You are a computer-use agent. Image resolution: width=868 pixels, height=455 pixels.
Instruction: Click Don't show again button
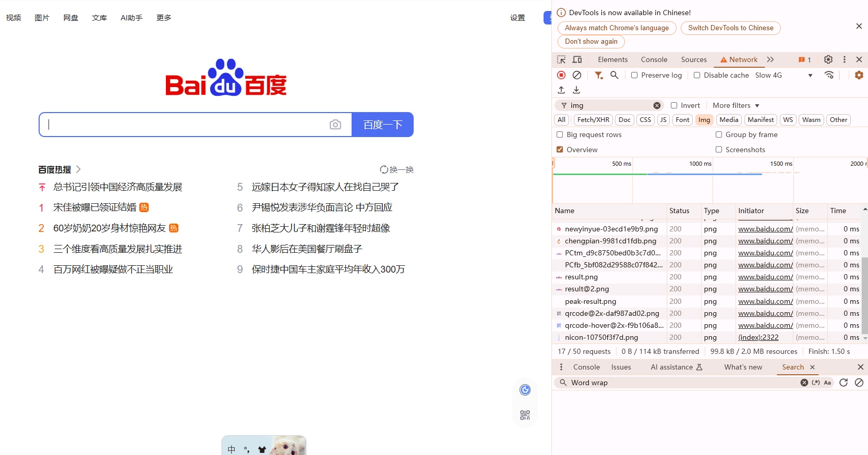coord(591,42)
